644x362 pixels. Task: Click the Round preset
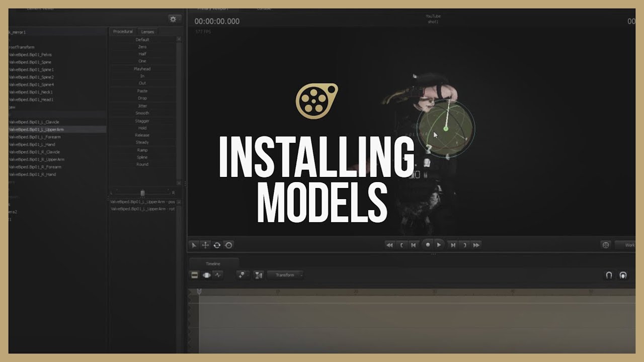(x=142, y=164)
